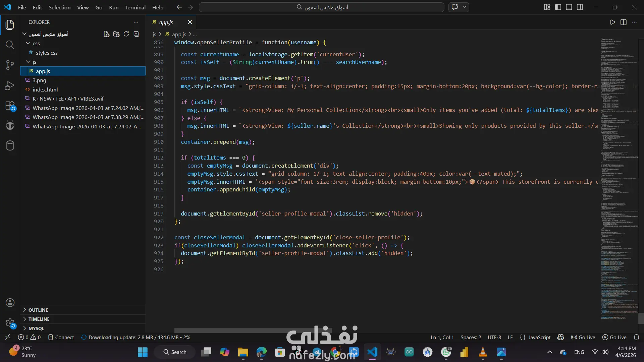Toggle the secondary side bar layout button
The image size is (644, 362).
pos(580,7)
